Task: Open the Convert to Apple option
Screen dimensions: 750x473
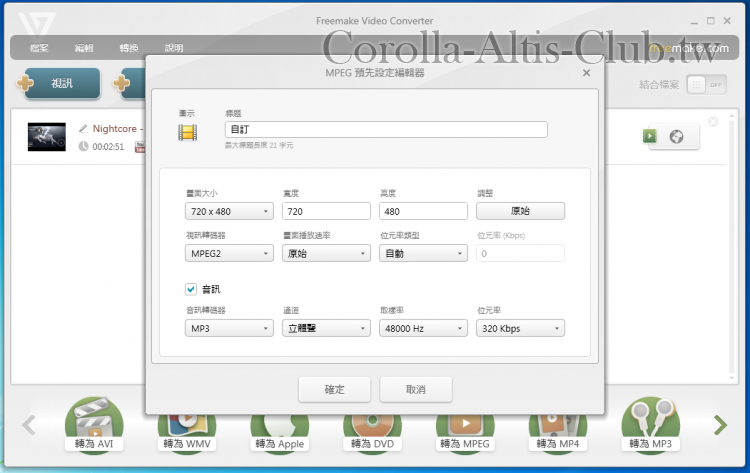Action: pos(280,434)
